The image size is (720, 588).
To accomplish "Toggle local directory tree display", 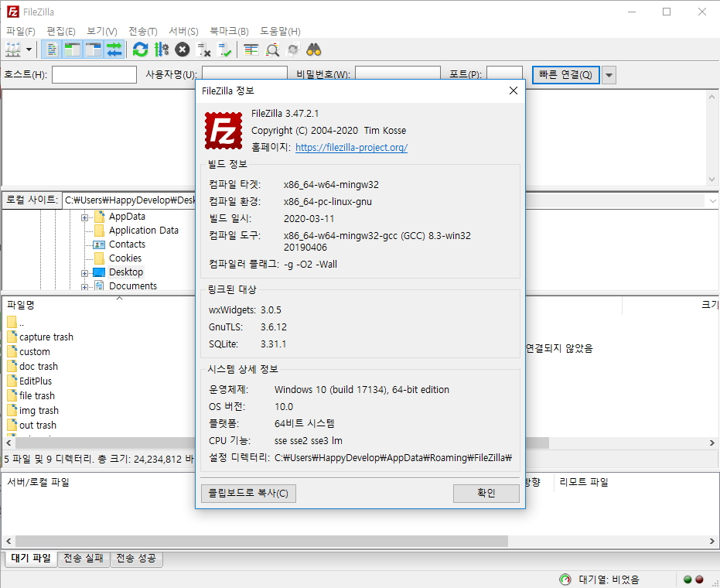I will click(x=72, y=50).
